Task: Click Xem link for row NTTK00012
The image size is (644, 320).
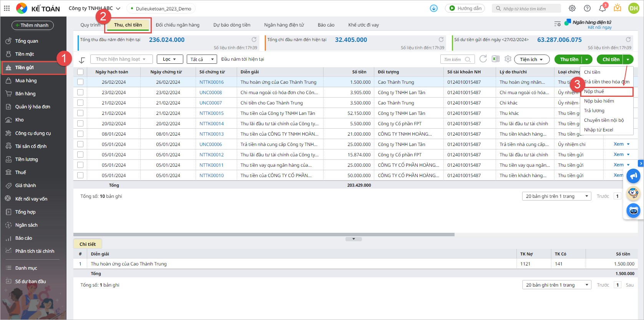Action: pos(619,154)
